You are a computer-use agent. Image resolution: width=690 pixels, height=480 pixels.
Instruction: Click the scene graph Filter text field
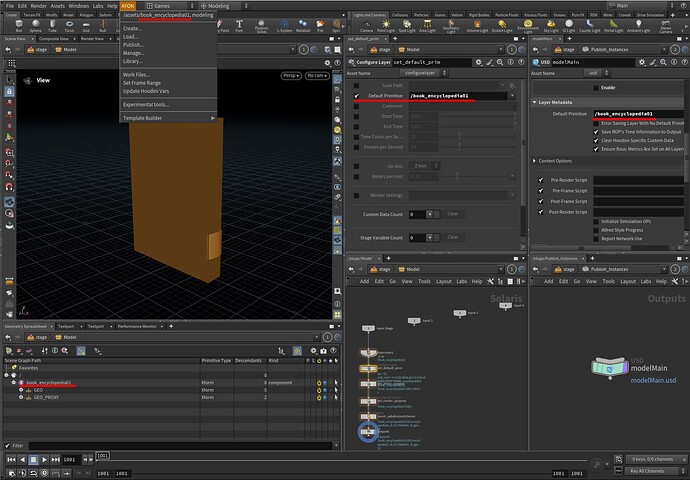point(180,446)
